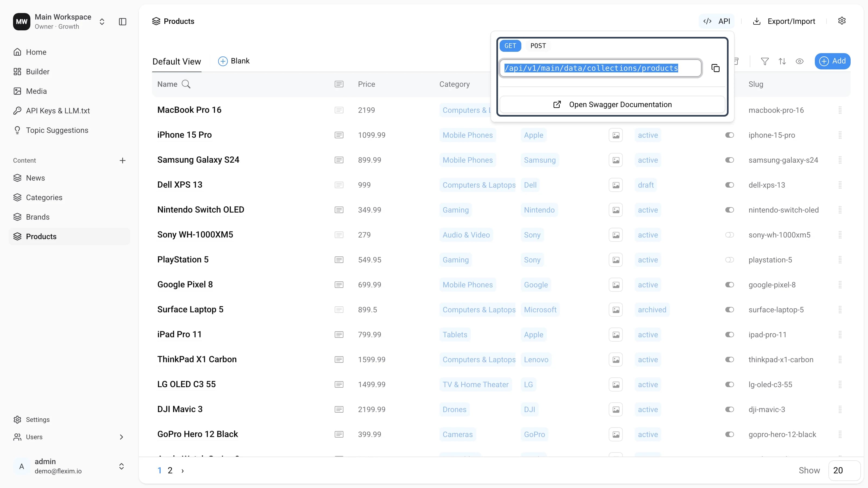Grab drag handle for dji-mavic-3 row
Viewport: 868px width, 488px height.
click(840, 409)
